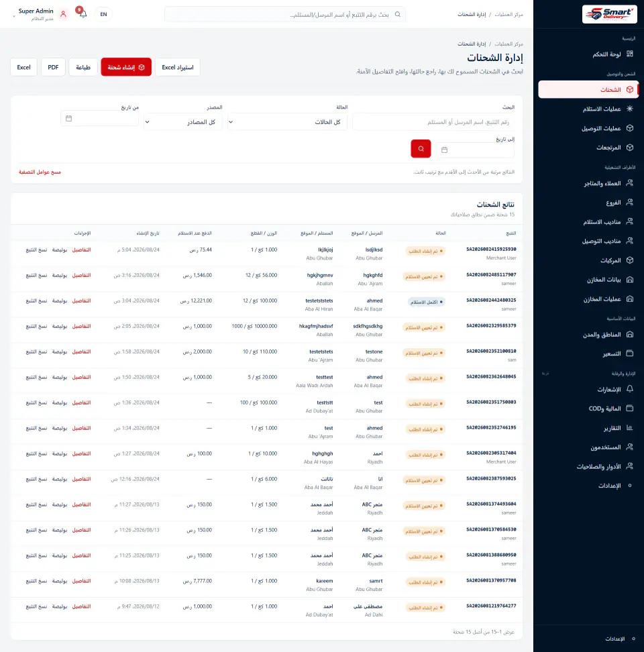644x652 pixels.
Task: Click the البحث filter field for tracking number
Action: [433, 122]
